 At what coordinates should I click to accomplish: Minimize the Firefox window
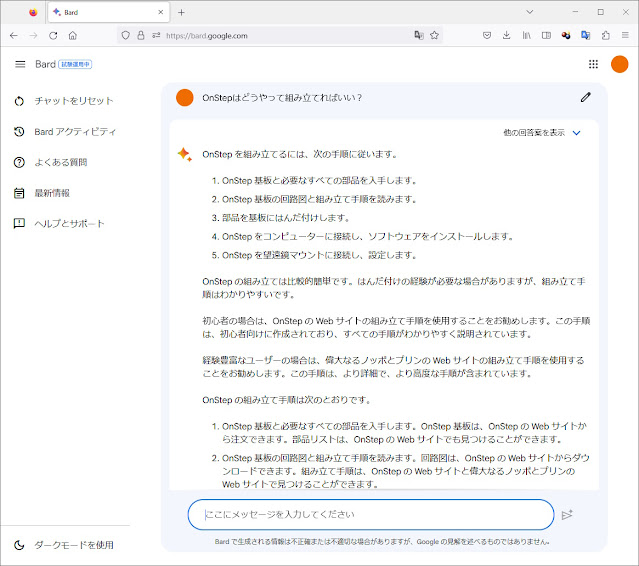click(575, 12)
